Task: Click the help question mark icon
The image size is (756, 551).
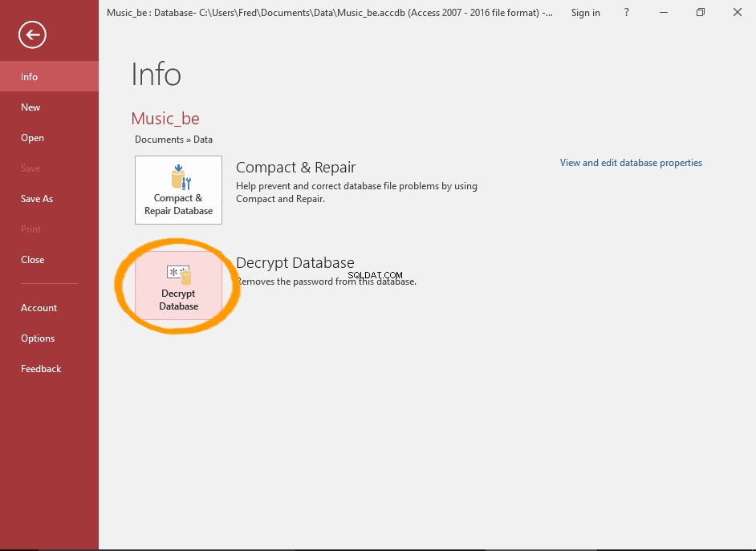Action: coord(626,13)
